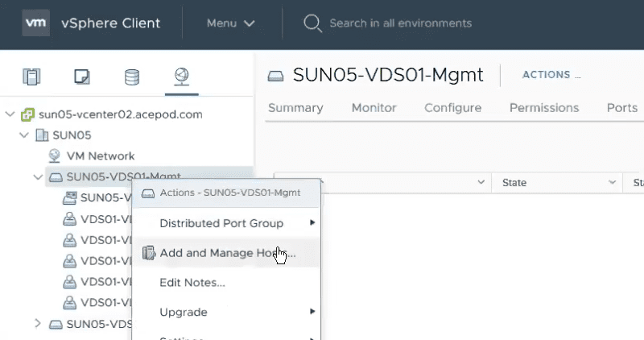Collapse the sun05-vcenter02.acepod.com tree node
The width and height of the screenshot is (644, 340).
tap(10, 114)
